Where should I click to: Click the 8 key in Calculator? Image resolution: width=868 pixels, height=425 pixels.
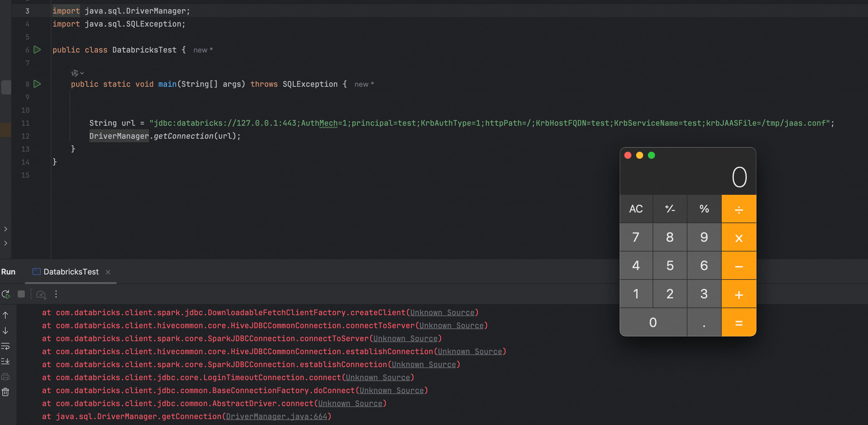pos(670,237)
